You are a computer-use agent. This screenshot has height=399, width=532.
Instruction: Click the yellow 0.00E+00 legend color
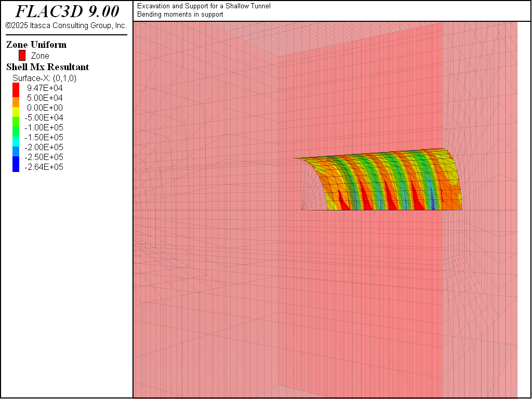pos(16,112)
